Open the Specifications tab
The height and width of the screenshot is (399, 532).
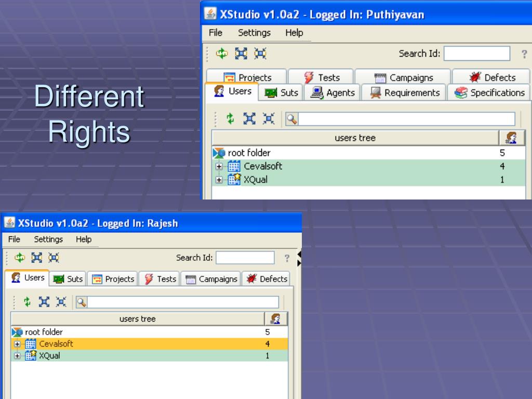pyautogui.click(x=489, y=92)
